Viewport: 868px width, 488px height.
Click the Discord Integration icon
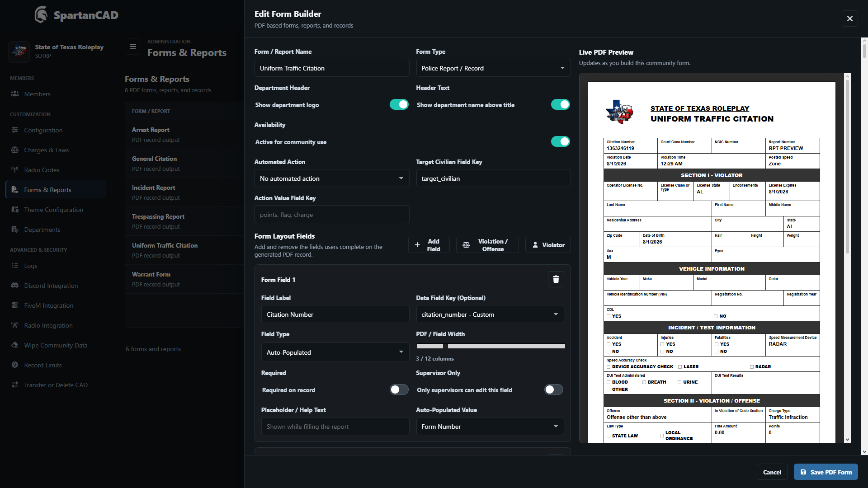15,286
